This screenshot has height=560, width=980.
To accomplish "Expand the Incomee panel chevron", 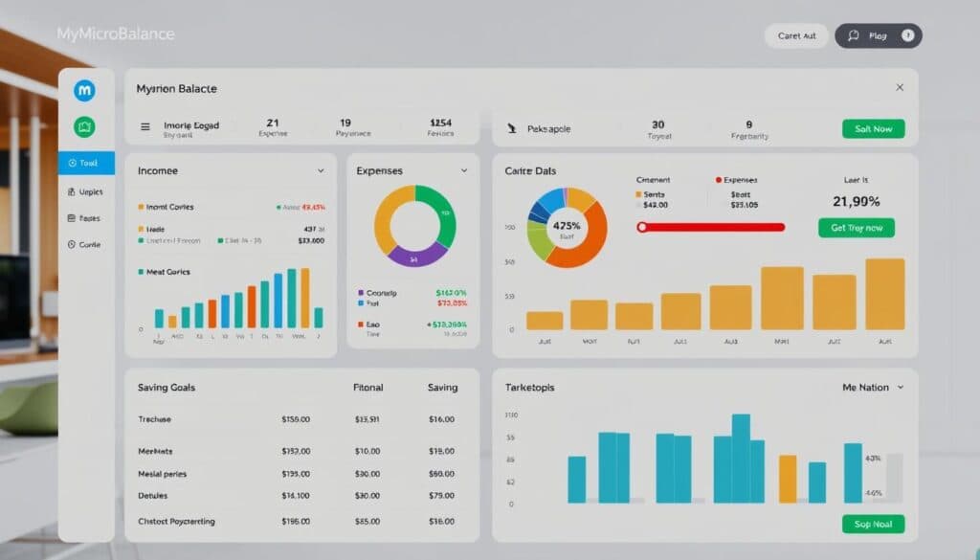I will tap(321, 170).
